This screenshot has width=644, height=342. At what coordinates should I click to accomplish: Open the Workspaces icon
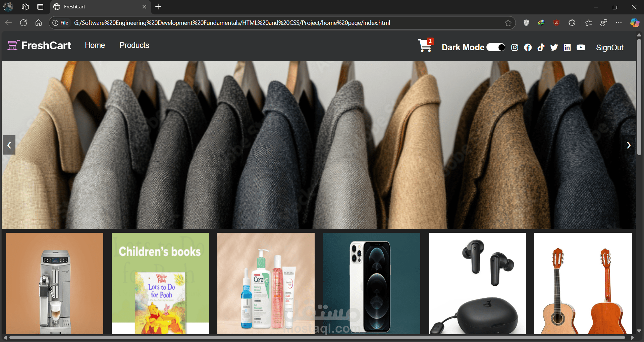click(25, 7)
